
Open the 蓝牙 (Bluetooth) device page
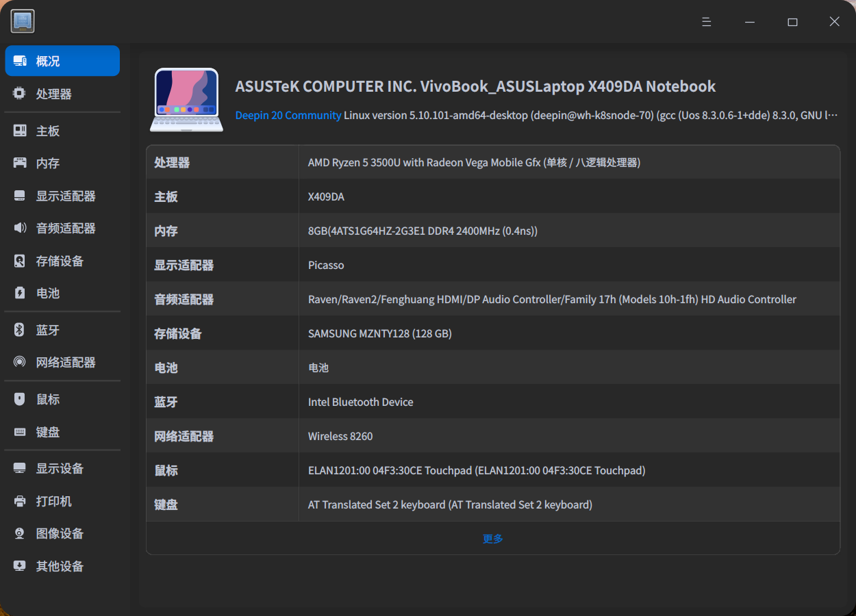pos(48,330)
